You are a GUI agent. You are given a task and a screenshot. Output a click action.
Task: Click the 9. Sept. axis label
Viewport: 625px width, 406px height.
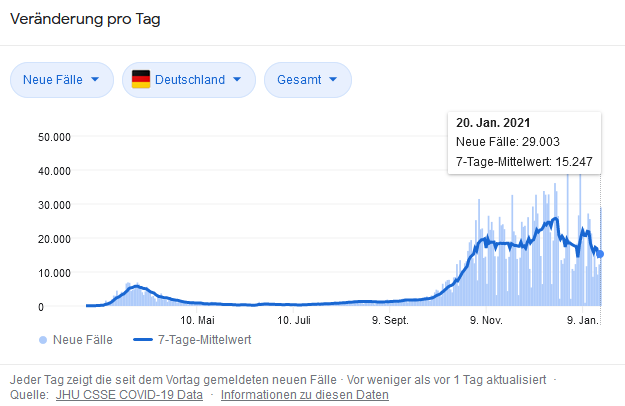point(390,321)
